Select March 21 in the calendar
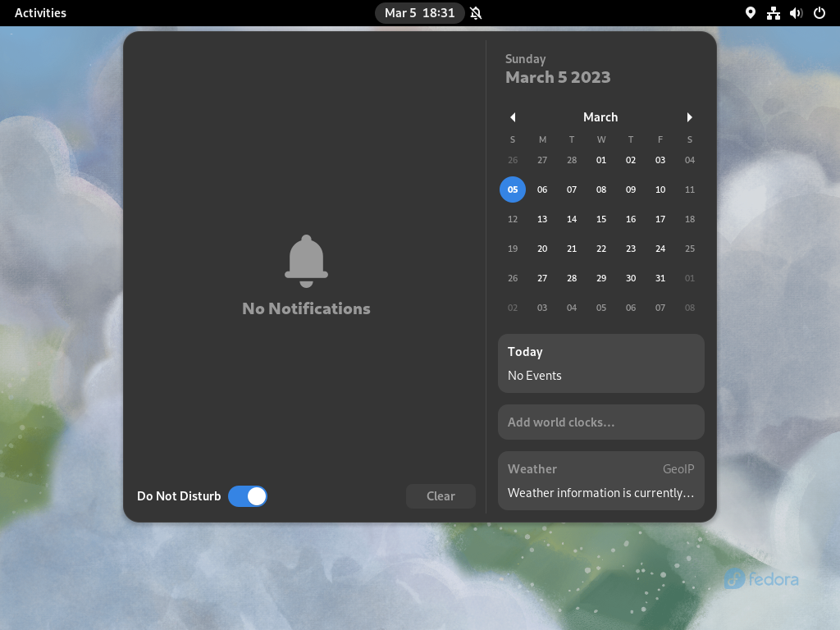The image size is (840, 630). (x=572, y=249)
